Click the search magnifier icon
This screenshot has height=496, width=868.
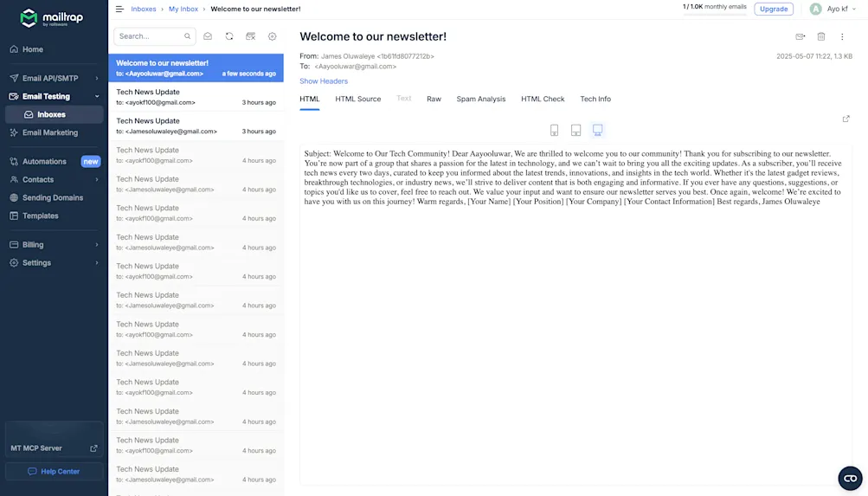click(188, 36)
